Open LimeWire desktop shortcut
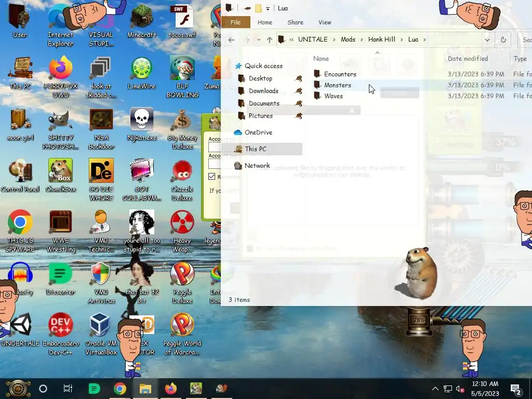The image size is (532, 399). point(141,73)
